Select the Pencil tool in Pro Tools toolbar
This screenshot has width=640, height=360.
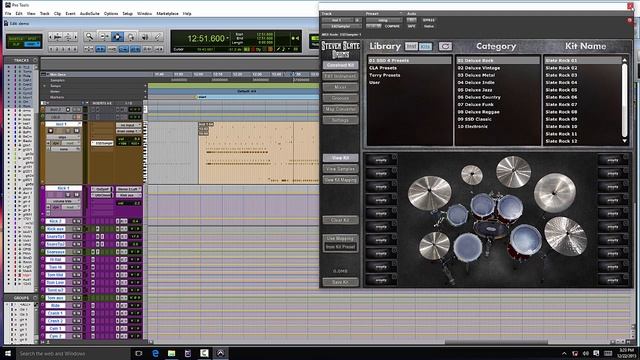coord(158,37)
